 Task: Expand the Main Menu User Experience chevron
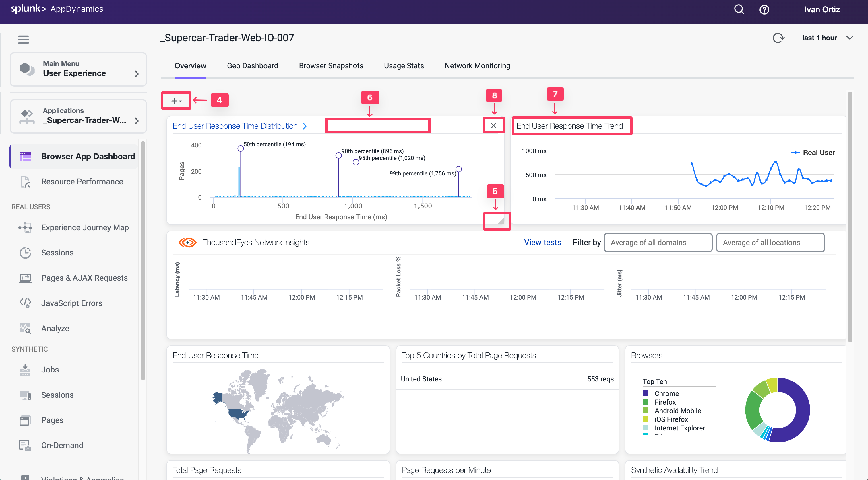(136, 73)
